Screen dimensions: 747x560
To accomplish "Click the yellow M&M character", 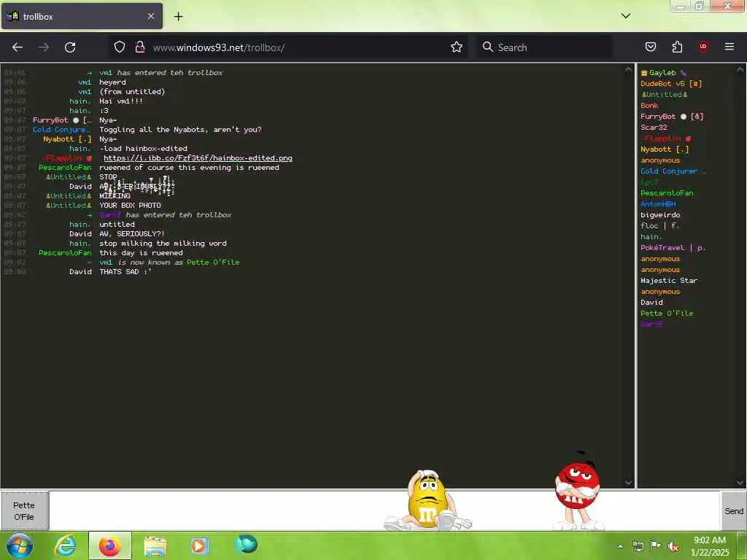I will (427, 500).
